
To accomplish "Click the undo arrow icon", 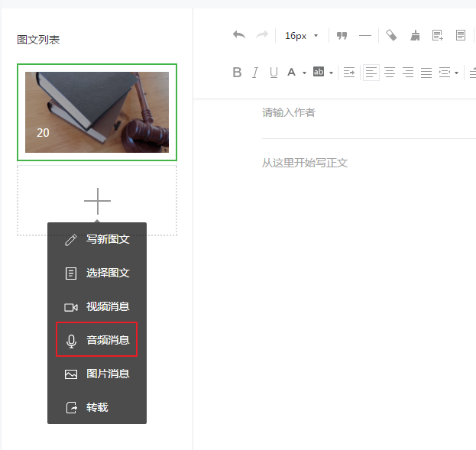I will coord(239,35).
